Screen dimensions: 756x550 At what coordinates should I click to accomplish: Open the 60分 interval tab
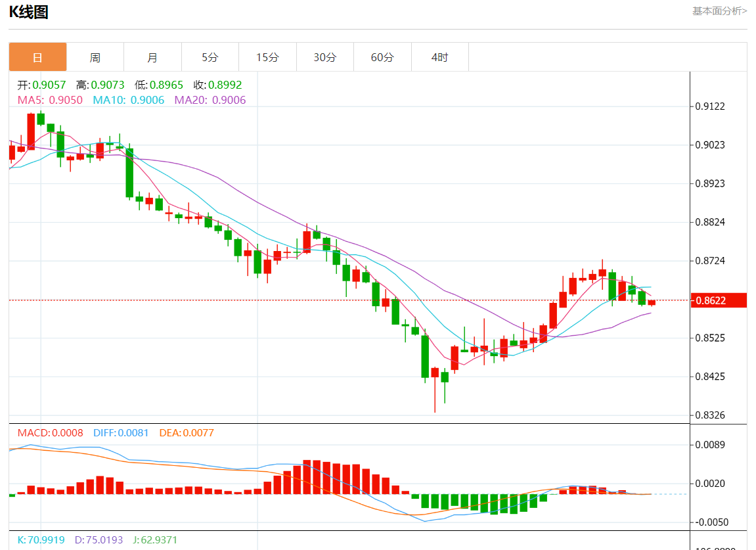tap(382, 57)
